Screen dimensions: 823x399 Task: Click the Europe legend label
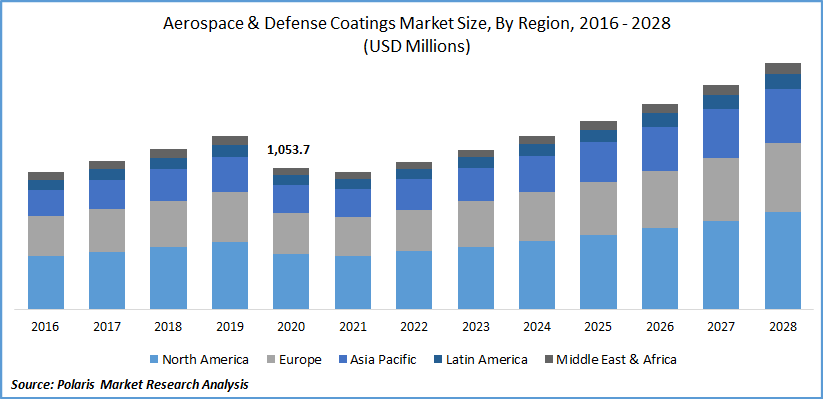[x=299, y=360]
